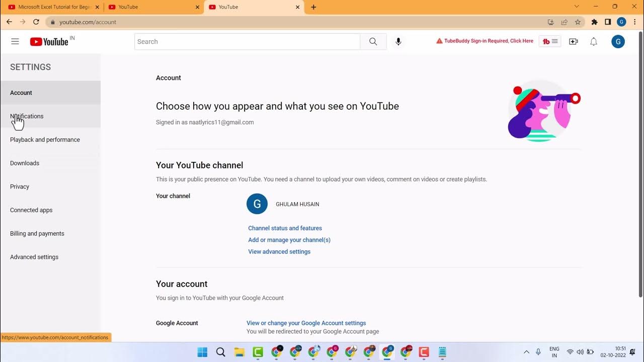Open Playback and performance settings
This screenshot has height=362, width=644.
(50, 140)
